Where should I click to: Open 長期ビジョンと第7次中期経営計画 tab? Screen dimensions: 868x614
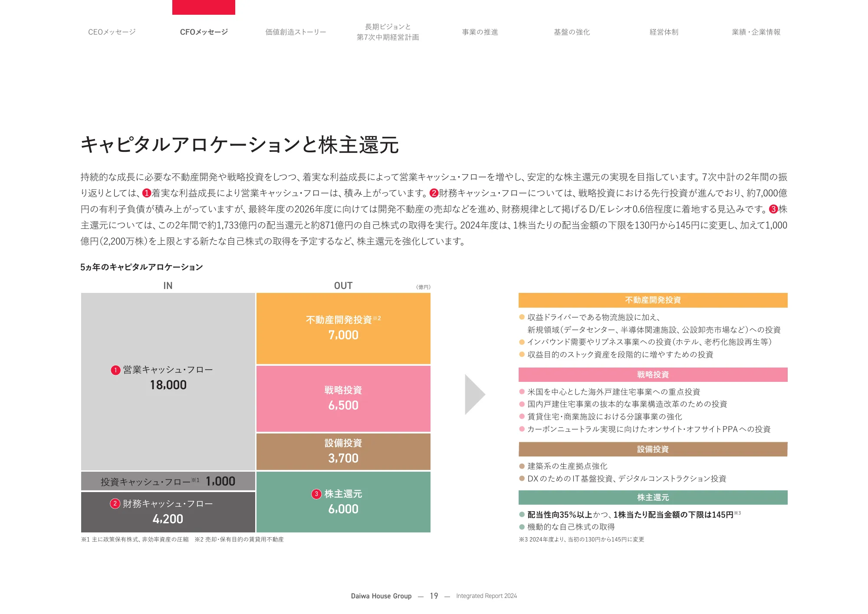388,32
